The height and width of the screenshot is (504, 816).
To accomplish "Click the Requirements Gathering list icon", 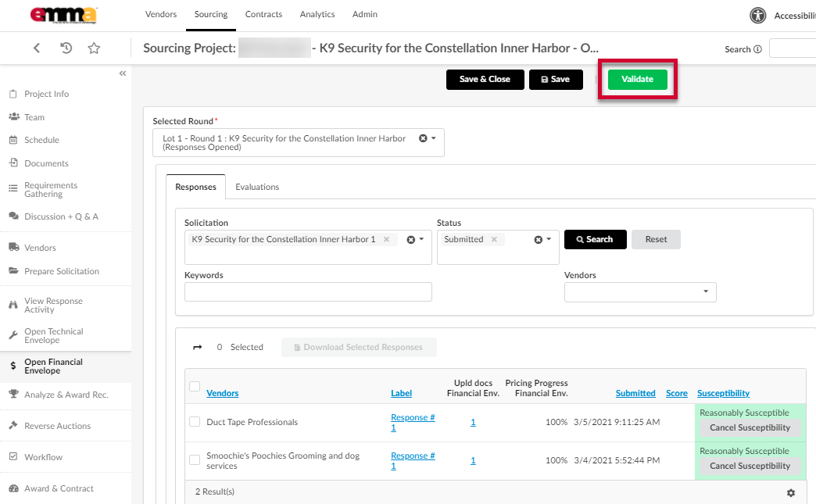I will point(13,188).
